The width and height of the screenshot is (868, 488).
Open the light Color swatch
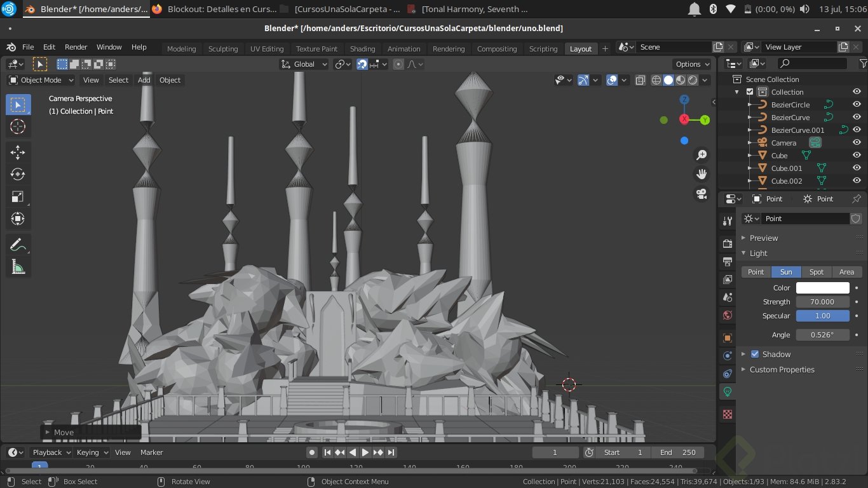(x=822, y=287)
